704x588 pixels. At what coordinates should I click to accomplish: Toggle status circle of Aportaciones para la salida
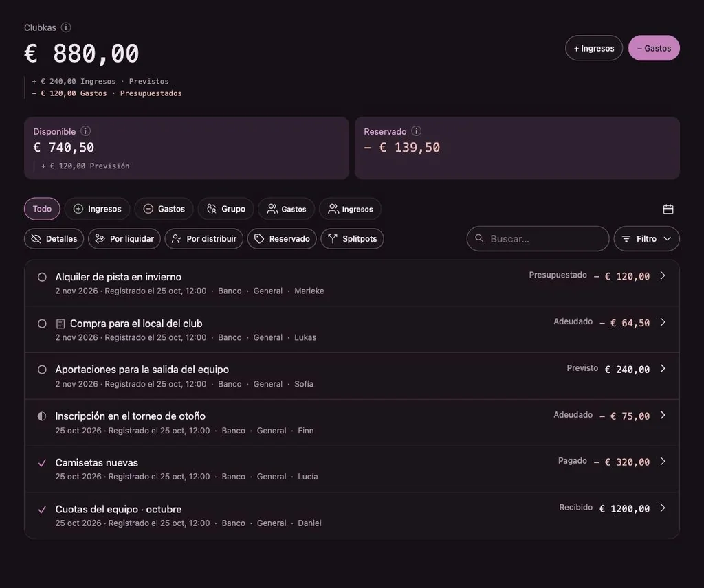tap(42, 370)
